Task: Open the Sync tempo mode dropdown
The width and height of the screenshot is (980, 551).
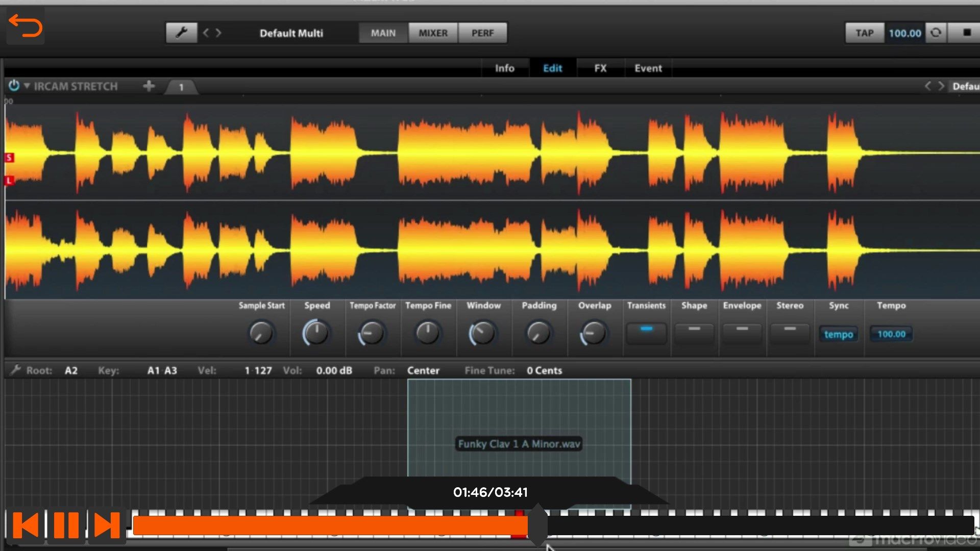Action: [839, 334]
